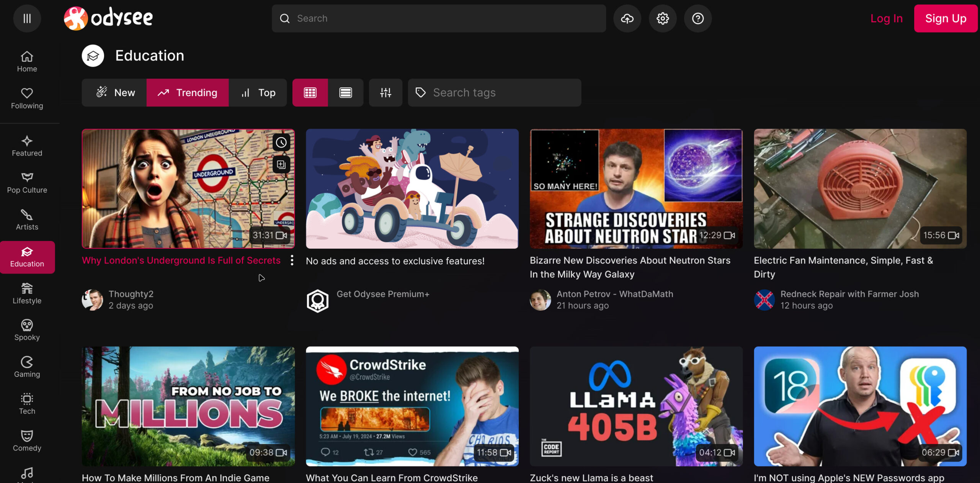Screen dimensions: 980x483
Task: Click the magnifier icon in Search bar
Action: pyautogui.click(x=284, y=18)
